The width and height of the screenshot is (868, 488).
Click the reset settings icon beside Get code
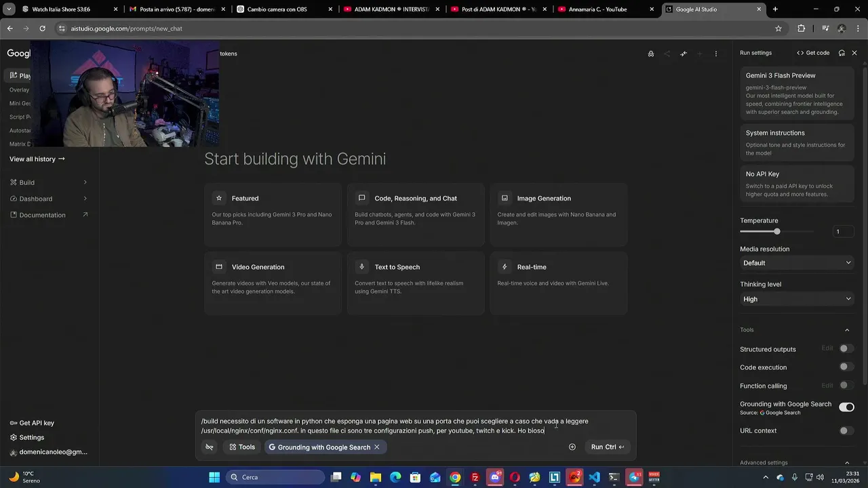click(842, 53)
